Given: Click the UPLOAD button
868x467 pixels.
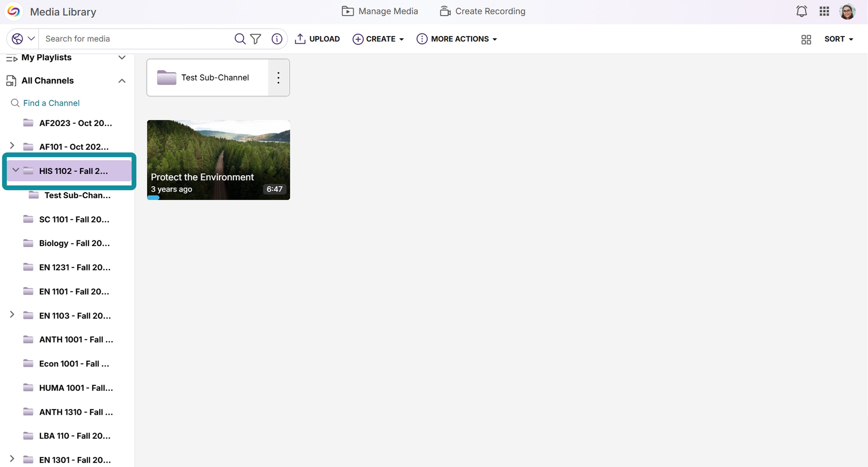Looking at the screenshot, I should click(x=317, y=39).
